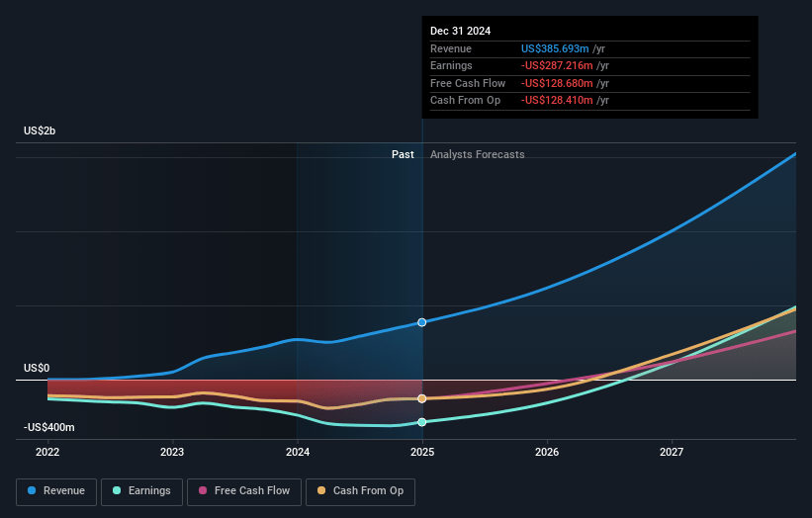This screenshot has height=518, width=812.
Task: Toggle the Free Cash Flow legend series
Action: [244, 491]
